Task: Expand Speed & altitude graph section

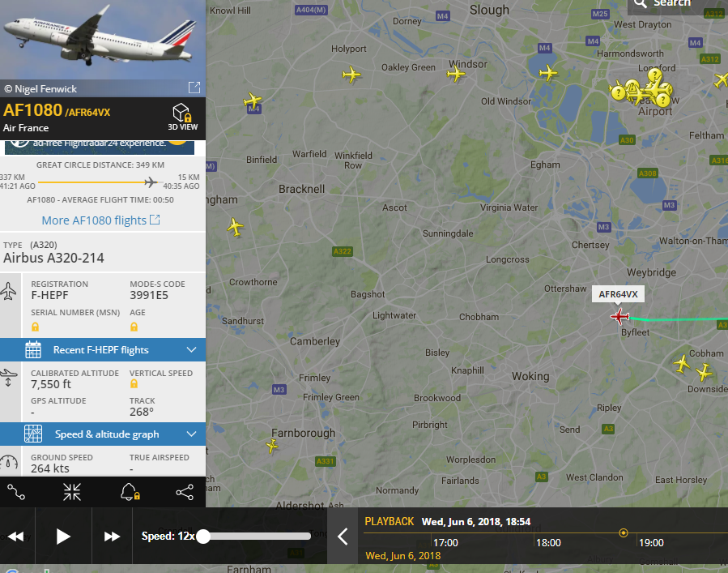Action: coord(103,434)
